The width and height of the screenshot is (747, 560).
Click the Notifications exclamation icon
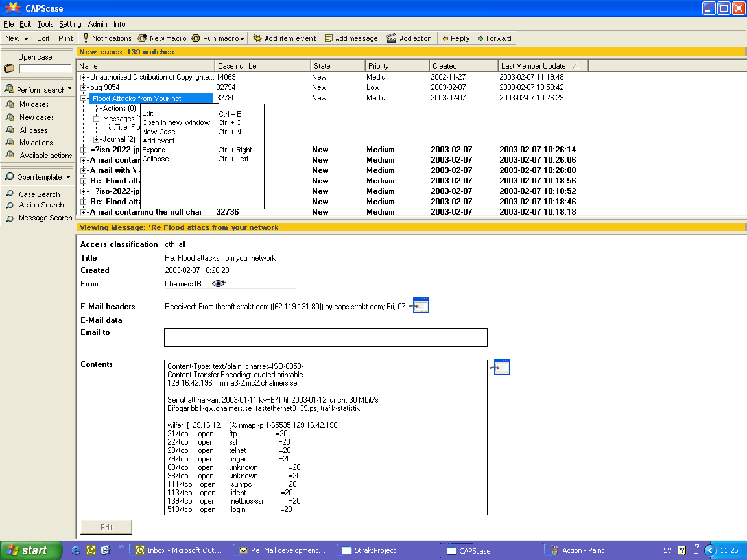pyautogui.click(x=86, y=38)
